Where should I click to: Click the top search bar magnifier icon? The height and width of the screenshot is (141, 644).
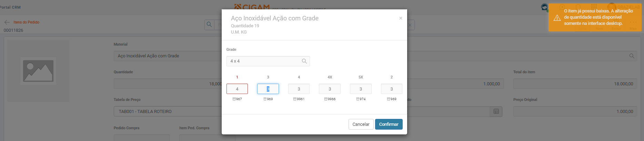(209, 25)
